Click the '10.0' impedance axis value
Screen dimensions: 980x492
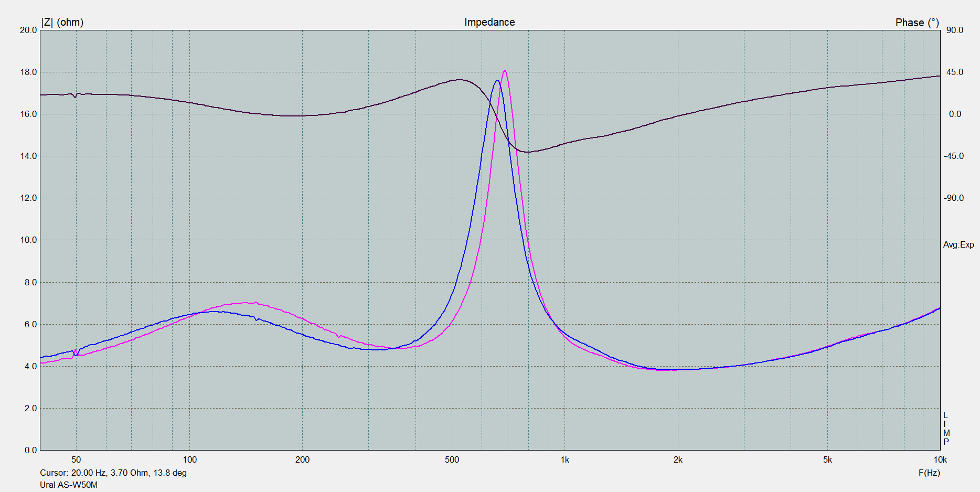click(28, 240)
